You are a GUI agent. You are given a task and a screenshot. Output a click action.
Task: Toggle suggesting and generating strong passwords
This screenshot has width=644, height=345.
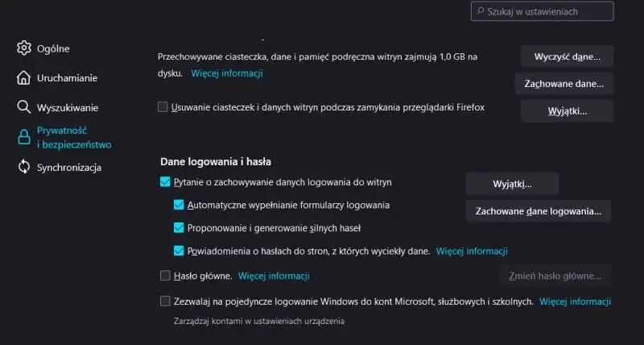pyautogui.click(x=180, y=228)
